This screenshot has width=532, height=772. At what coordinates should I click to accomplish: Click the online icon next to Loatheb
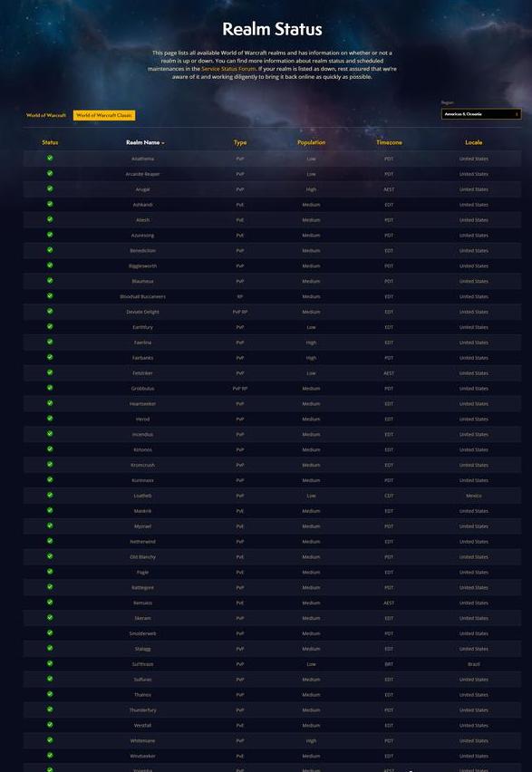(x=50, y=495)
